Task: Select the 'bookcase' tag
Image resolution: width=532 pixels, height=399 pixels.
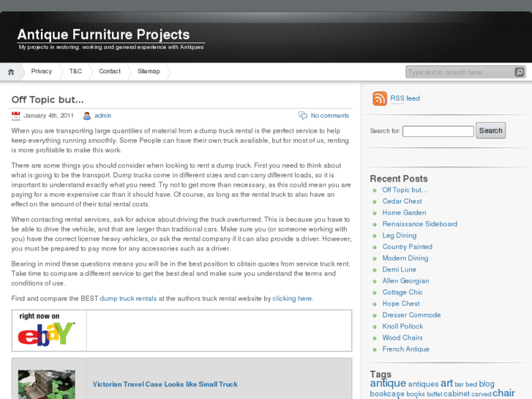Action: click(x=387, y=394)
